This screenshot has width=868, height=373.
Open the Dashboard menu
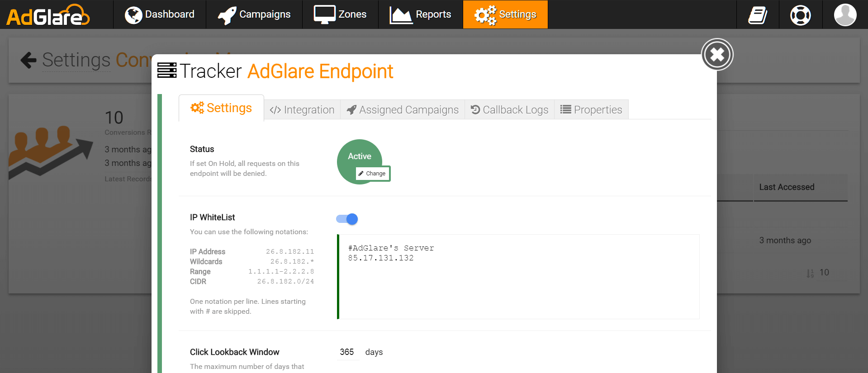pos(160,14)
